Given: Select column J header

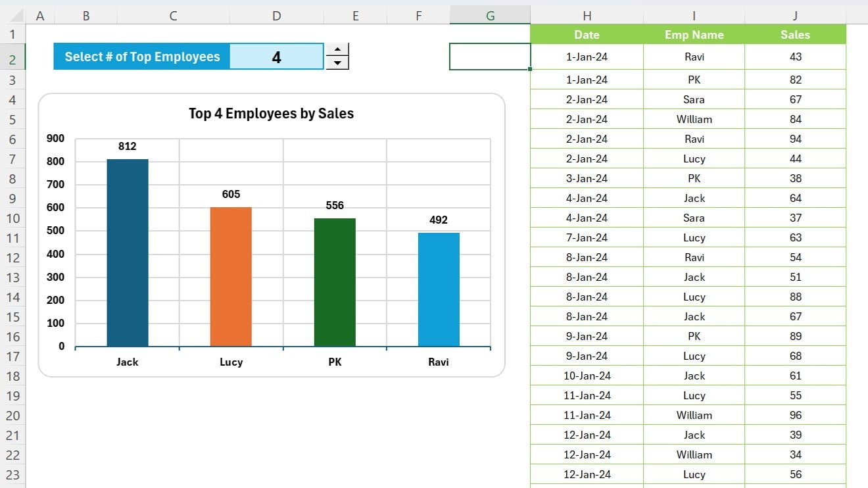Looking at the screenshot, I should [795, 14].
